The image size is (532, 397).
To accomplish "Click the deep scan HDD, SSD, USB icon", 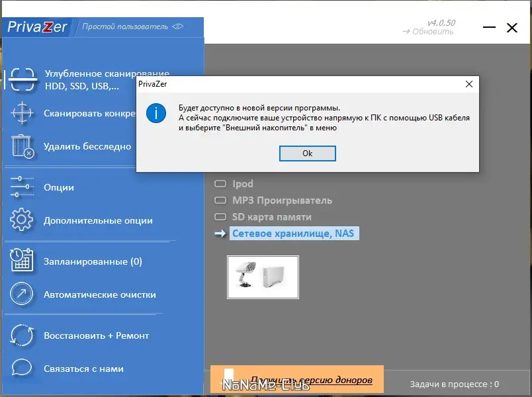I will pos(22,80).
